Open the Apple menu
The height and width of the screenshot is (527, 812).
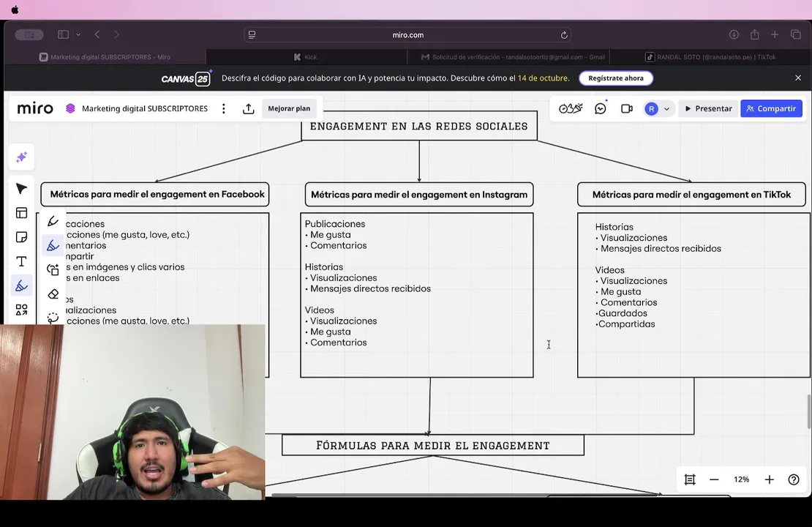15,10
